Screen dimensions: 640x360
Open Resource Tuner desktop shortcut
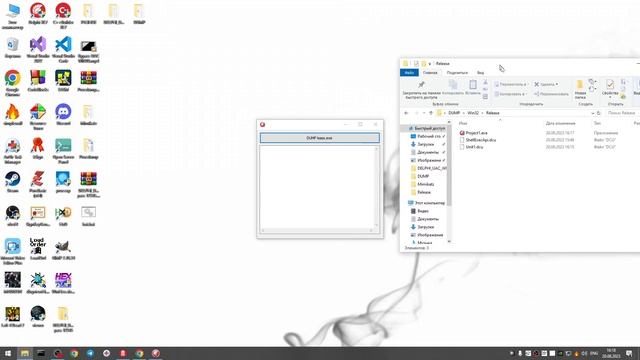pyautogui.click(x=38, y=117)
